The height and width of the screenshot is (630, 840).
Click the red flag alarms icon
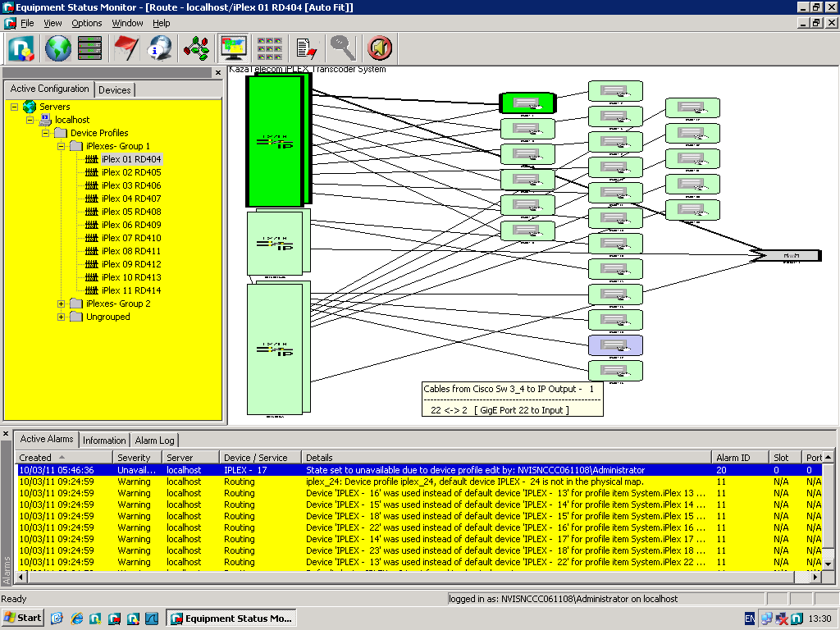126,48
